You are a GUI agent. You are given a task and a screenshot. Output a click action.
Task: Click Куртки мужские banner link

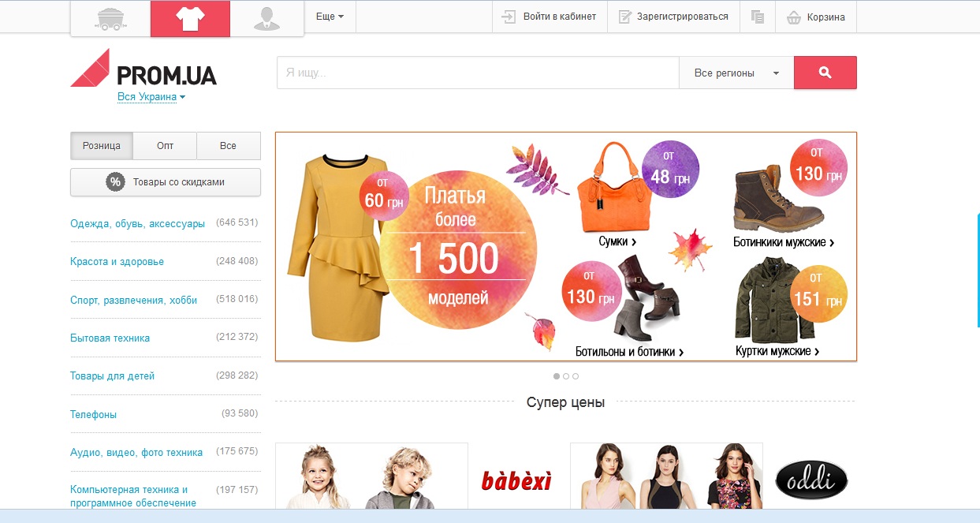(x=777, y=351)
